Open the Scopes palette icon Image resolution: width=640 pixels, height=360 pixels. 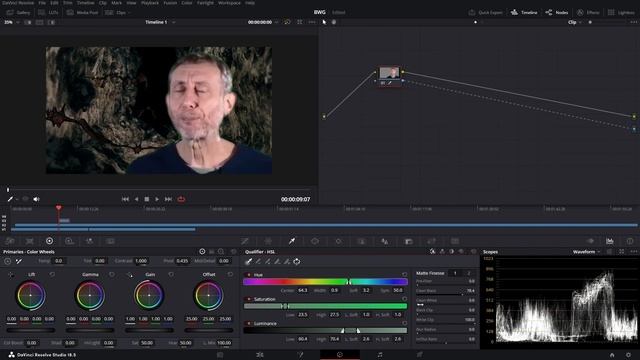coord(610,241)
